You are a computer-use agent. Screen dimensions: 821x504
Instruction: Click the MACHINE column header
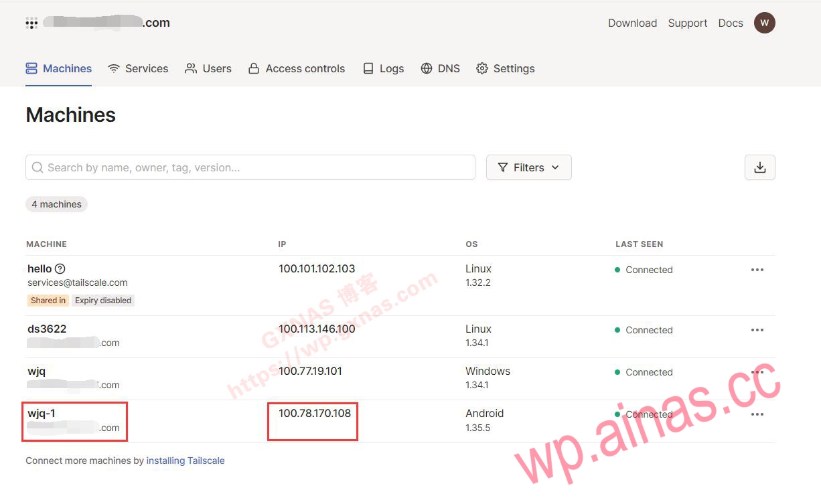click(x=46, y=244)
